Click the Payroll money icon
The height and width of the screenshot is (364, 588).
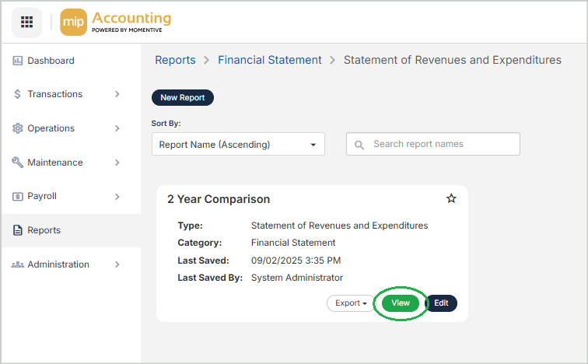pyautogui.click(x=18, y=197)
